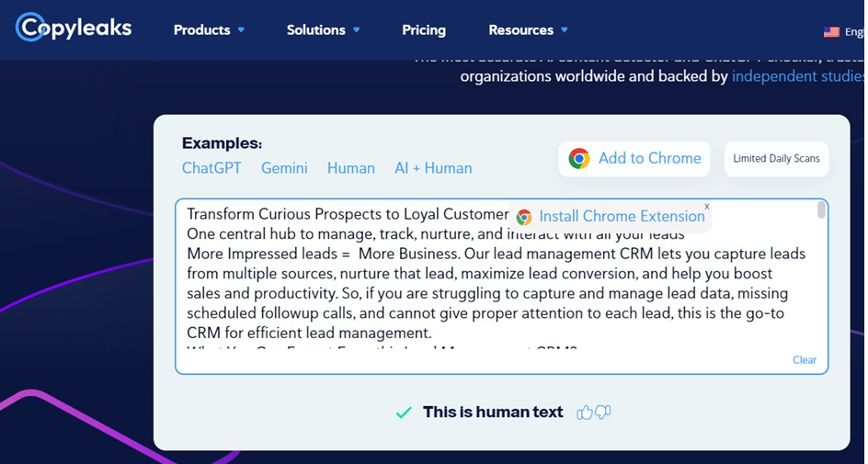868x464 pixels.
Task: Load the ChatGPT example text
Action: point(211,168)
